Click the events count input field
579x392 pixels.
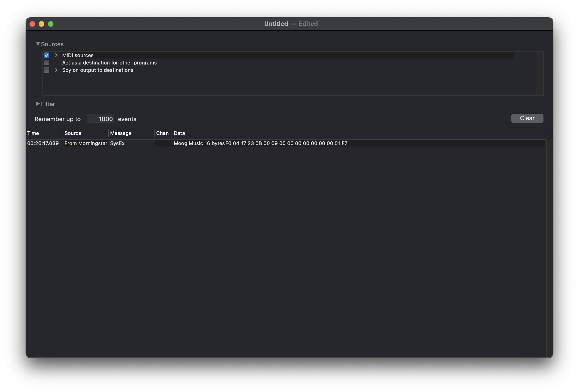[101, 119]
